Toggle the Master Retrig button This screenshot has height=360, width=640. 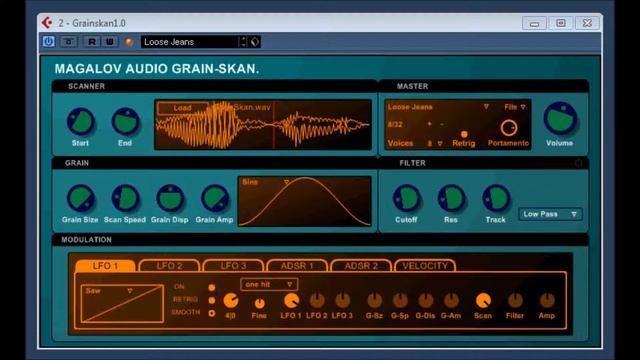(464, 134)
